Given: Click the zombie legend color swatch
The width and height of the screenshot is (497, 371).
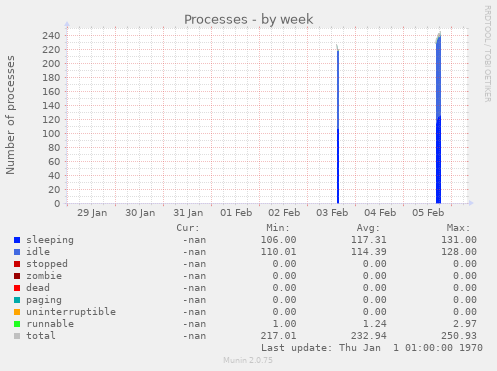Looking at the screenshot, I should click(x=17, y=276).
